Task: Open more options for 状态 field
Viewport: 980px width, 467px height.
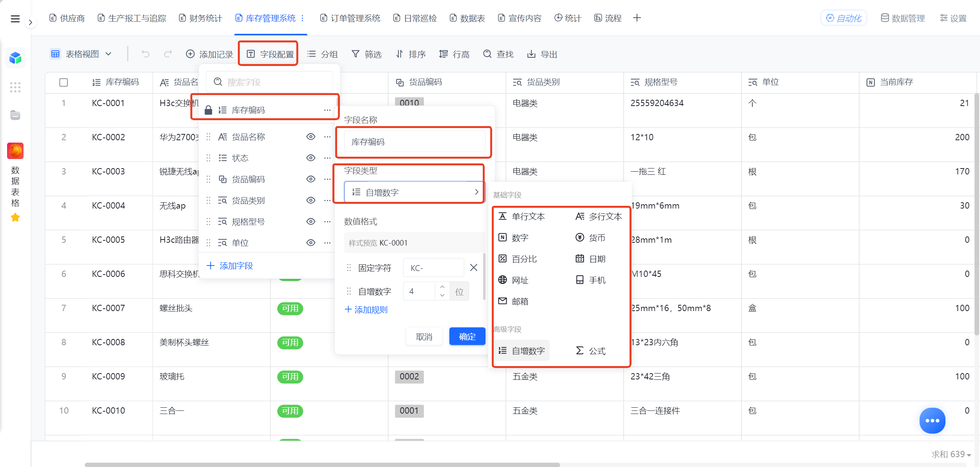Action: coord(327,158)
